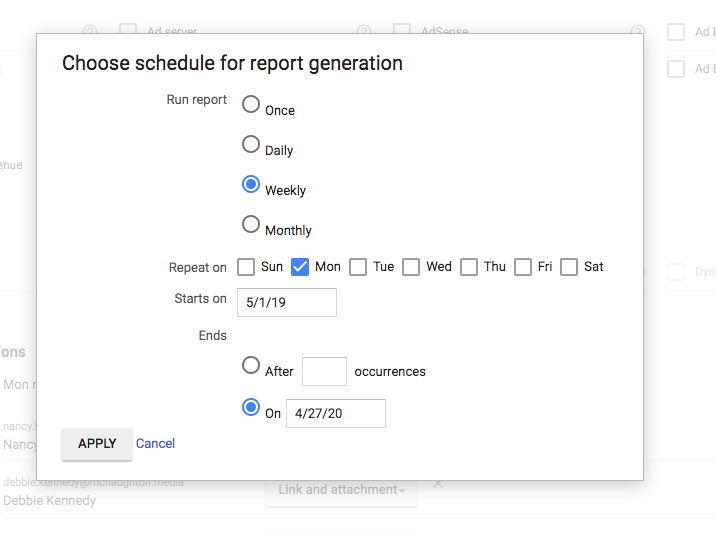Choose Daily report frequency
716x533 pixels.
click(251, 145)
